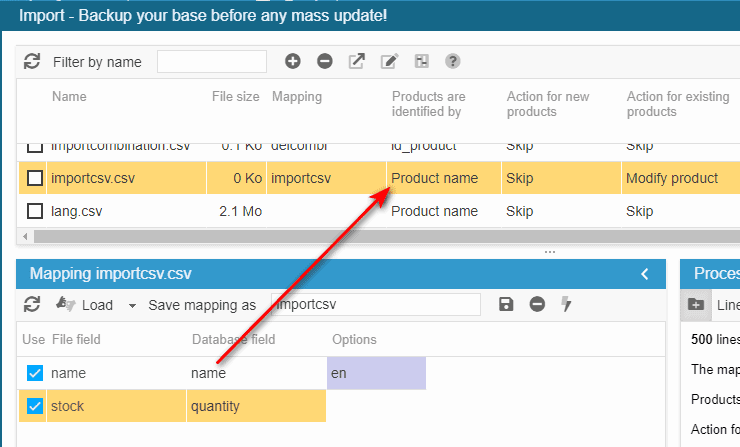Open the 'en' language option cell
The height and width of the screenshot is (447, 740).
click(376, 373)
